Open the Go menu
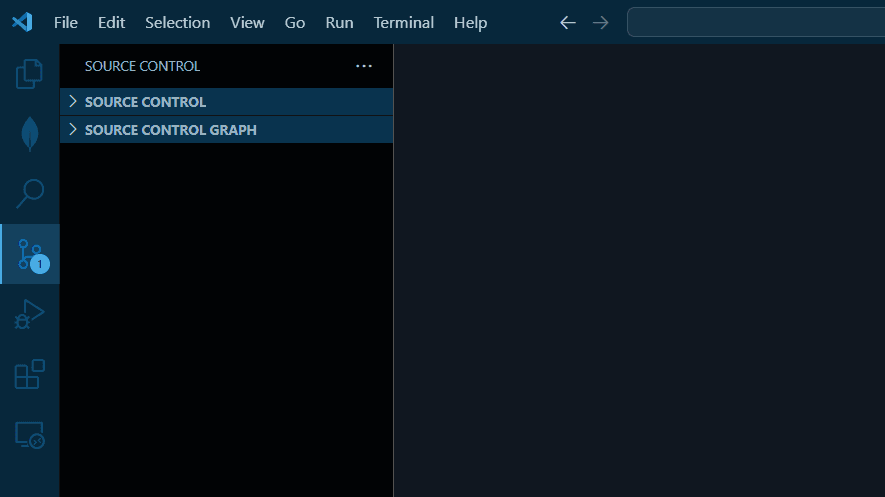This screenshot has width=885, height=497. point(295,23)
